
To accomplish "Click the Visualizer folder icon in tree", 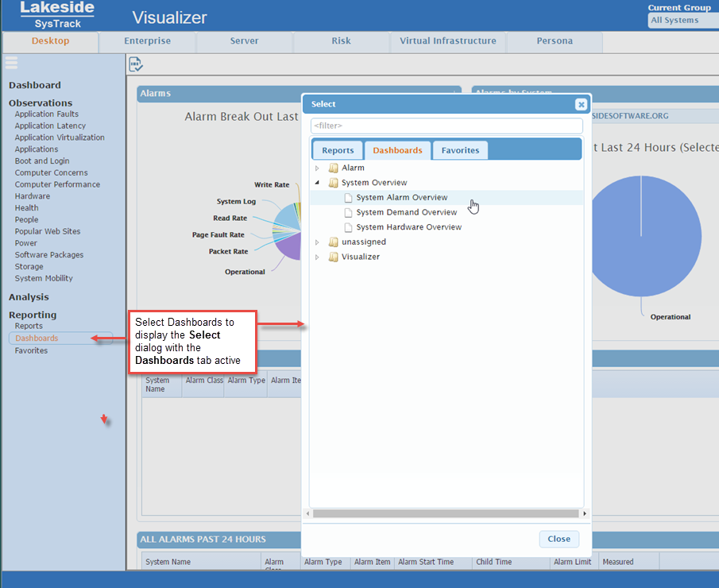I will (x=334, y=257).
